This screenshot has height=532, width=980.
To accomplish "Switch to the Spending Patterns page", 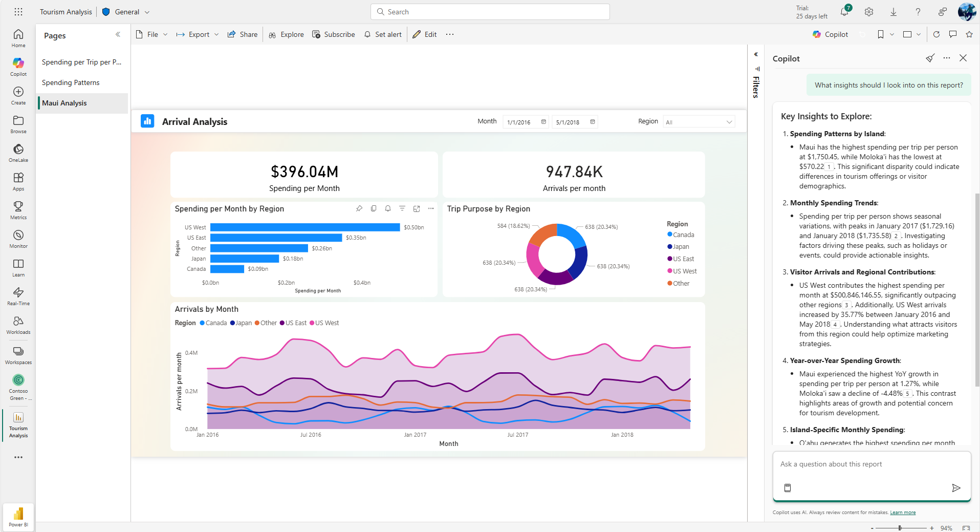I will pos(71,82).
